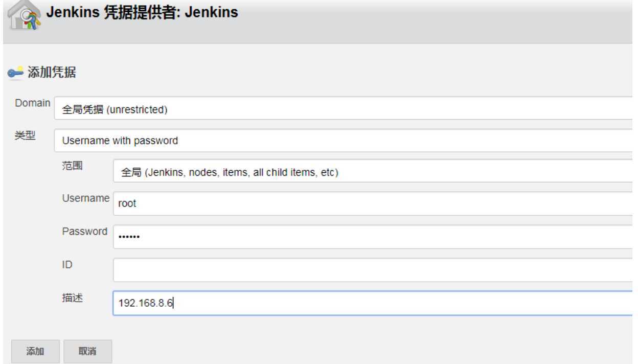Open the Domain dropdown showing 全局凭据 (unrestricted)

tap(344, 108)
